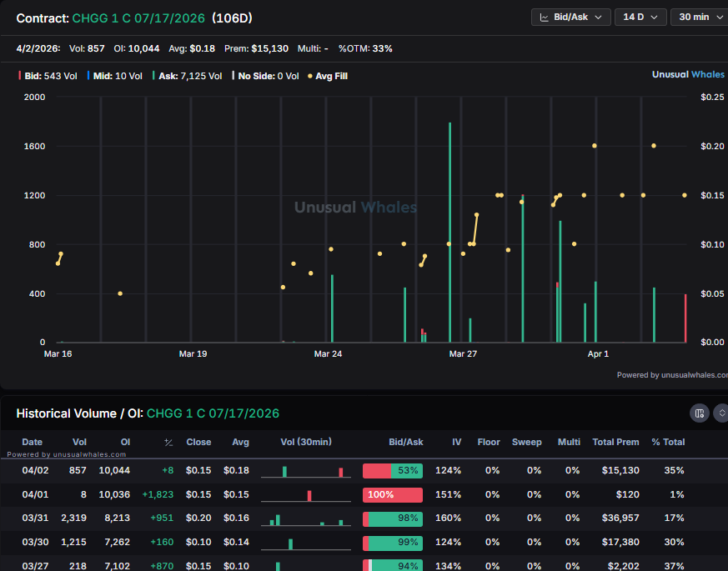Open the 30 min interval dropdown

point(699,17)
